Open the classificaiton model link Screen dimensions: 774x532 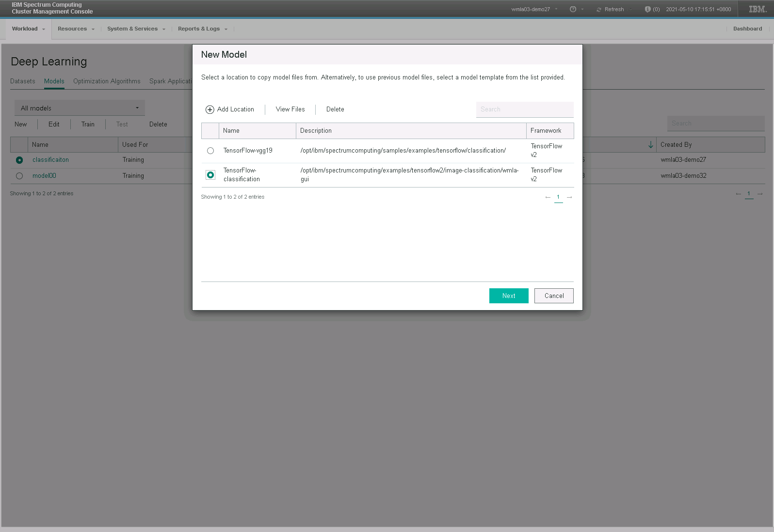click(x=50, y=160)
